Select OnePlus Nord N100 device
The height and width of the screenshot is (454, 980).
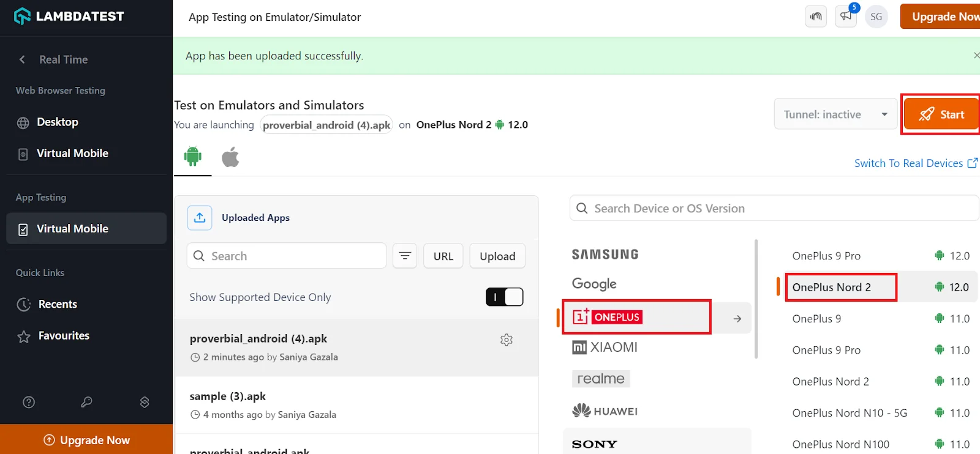[881, 444]
